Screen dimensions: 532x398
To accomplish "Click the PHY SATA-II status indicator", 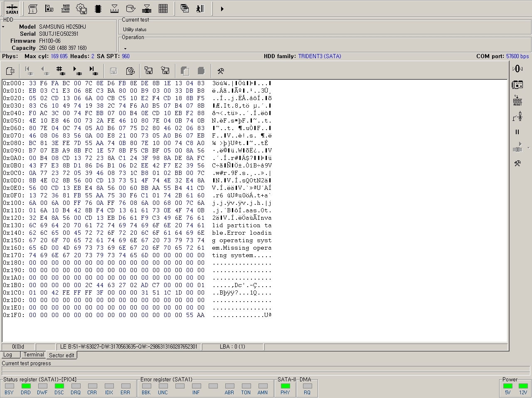I will [285, 386].
